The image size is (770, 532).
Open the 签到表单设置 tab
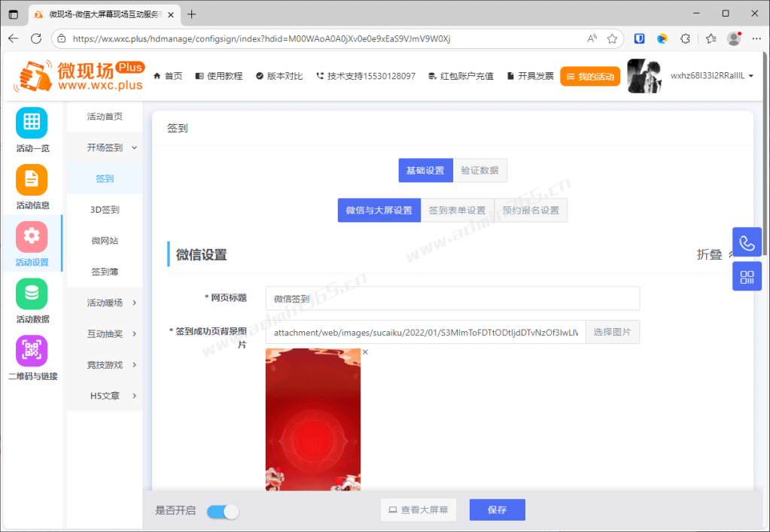[457, 210]
